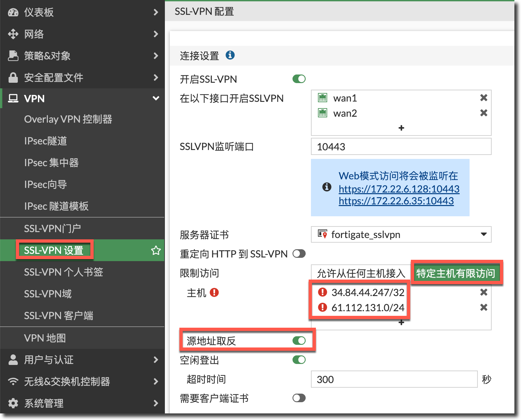The width and height of the screenshot is (521, 420).
Task: Click the wan1 interface entry text
Action: pos(345,98)
